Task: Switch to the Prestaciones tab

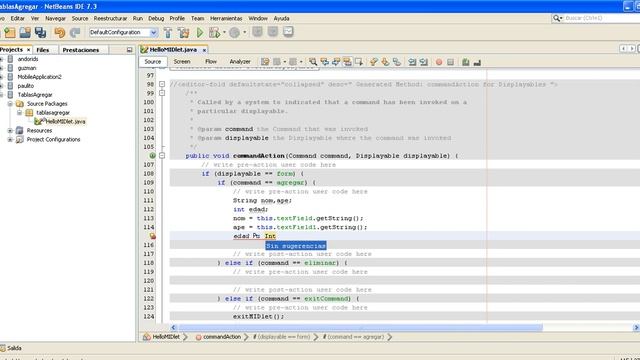Action: tap(81, 50)
